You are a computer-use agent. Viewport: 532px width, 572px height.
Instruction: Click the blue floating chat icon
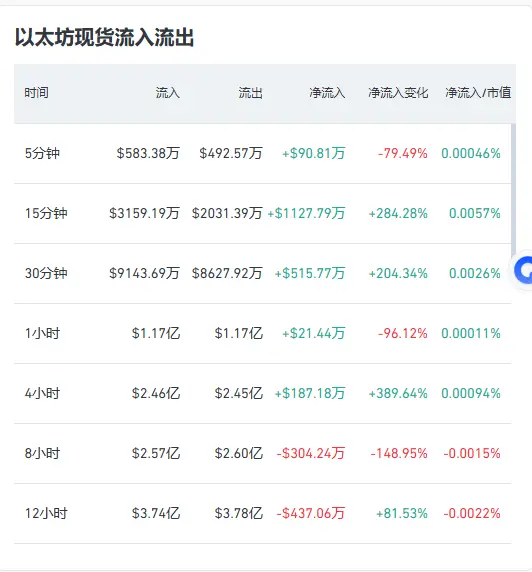(x=522, y=270)
